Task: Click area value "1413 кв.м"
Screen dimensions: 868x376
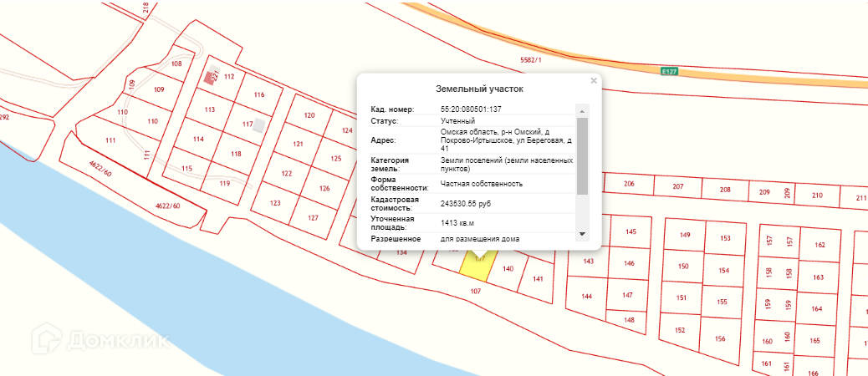Action: pyautogui.click(x=457, y=223)
